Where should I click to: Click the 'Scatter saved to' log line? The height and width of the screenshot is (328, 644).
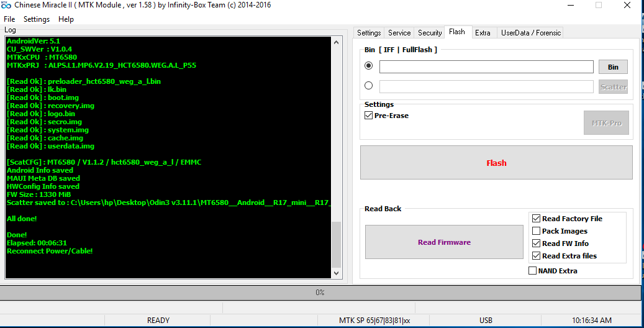click(x=168, y=203)
